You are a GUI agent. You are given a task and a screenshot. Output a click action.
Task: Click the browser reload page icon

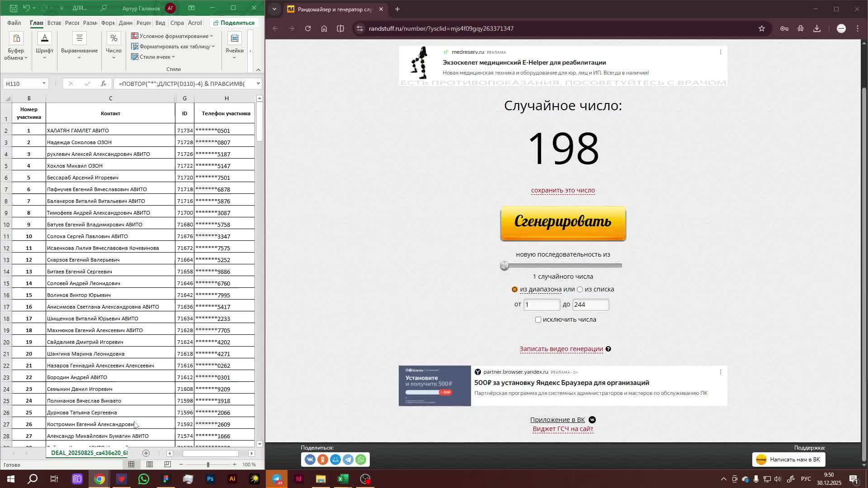coord(308,28)
